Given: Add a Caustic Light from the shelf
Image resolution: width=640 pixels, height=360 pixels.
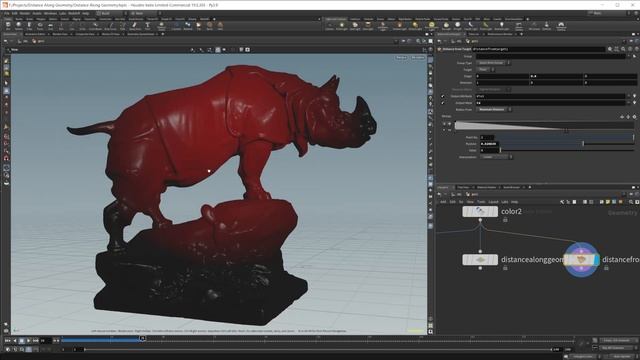Looking at the screenshot, I should pyautogui.click(x=470, y=26).
